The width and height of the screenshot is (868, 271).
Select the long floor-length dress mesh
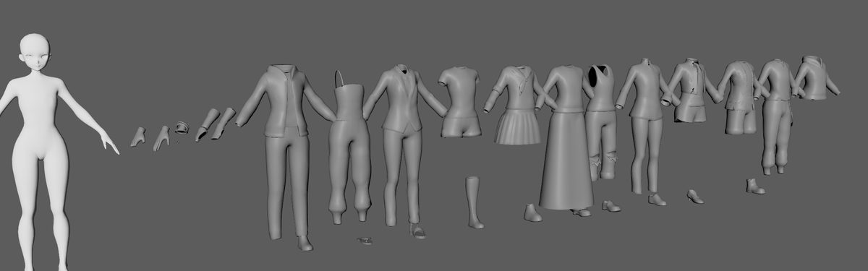[566, 137]
